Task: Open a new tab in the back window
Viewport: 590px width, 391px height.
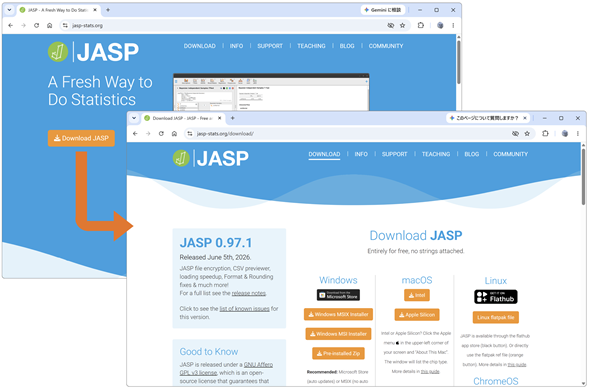Action: pyautogui.click(x=108, y=10)
